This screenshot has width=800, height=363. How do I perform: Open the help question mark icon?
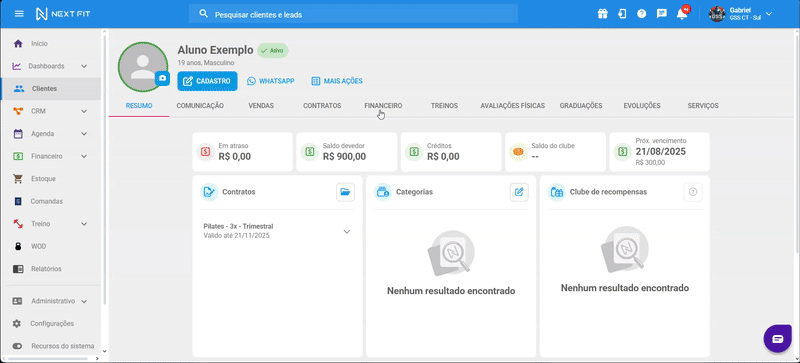tap(641, 14)
